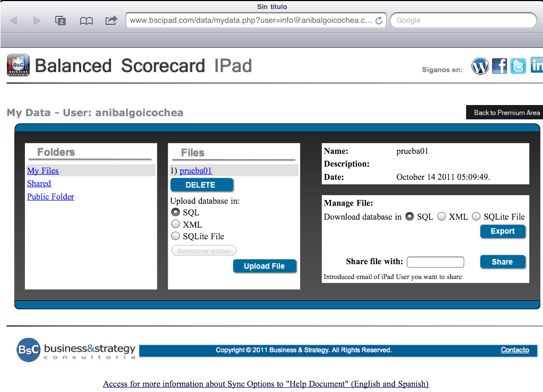Open the tabs/pages switcher icon
543x392 pixels.
(60, 21)
